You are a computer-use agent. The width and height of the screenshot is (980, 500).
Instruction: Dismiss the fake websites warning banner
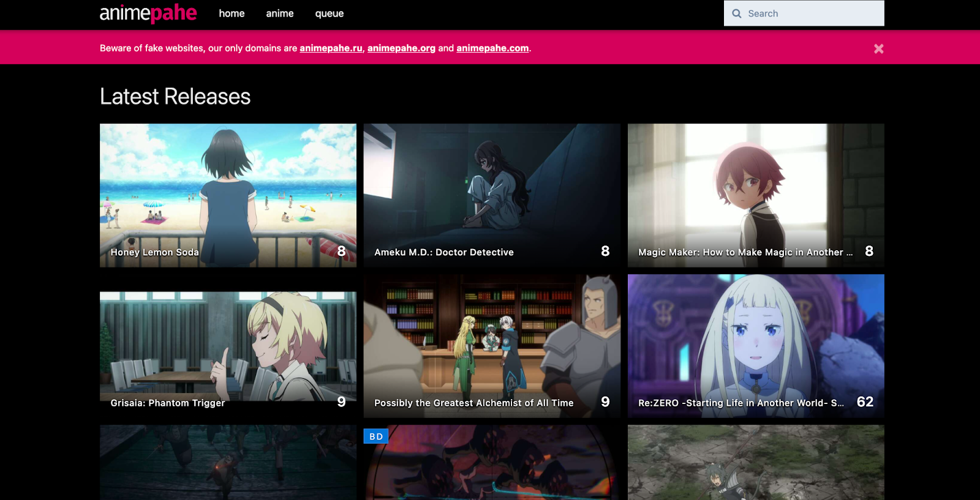[x=878, y=48]
